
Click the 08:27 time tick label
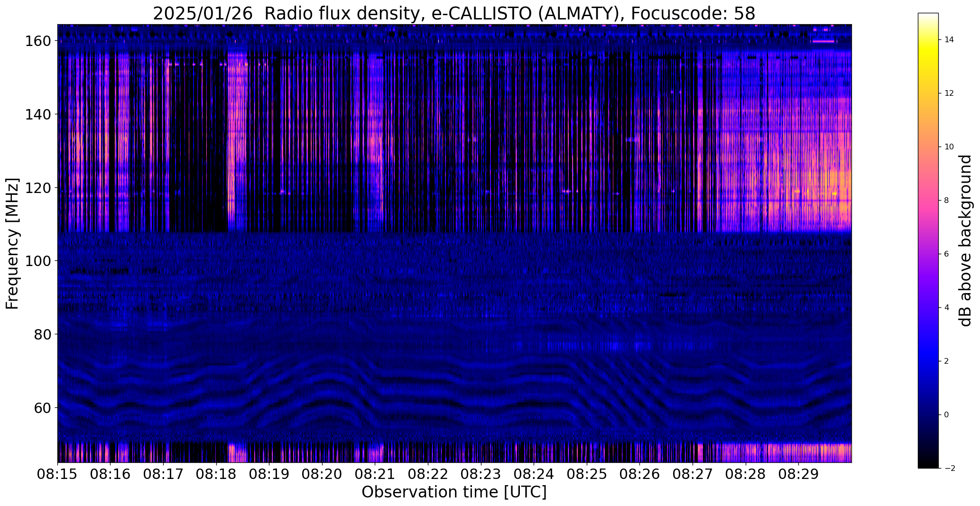coord(693,474)
